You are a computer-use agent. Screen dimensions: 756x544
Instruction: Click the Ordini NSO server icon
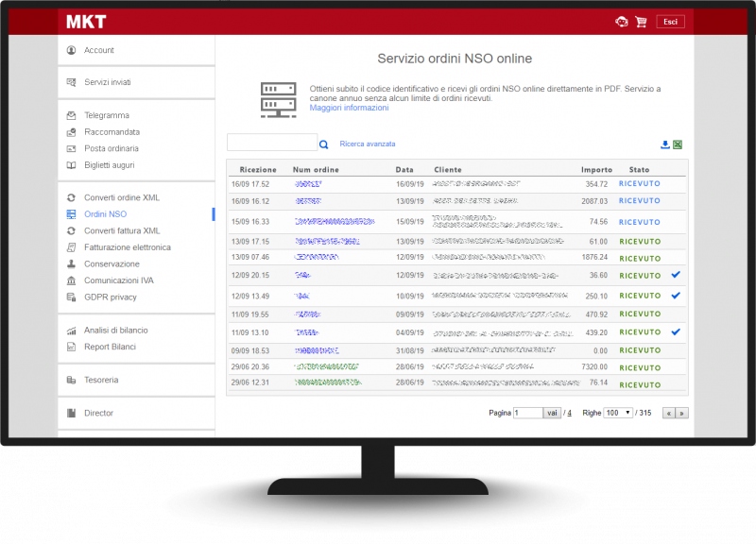[x=72, y=214]
